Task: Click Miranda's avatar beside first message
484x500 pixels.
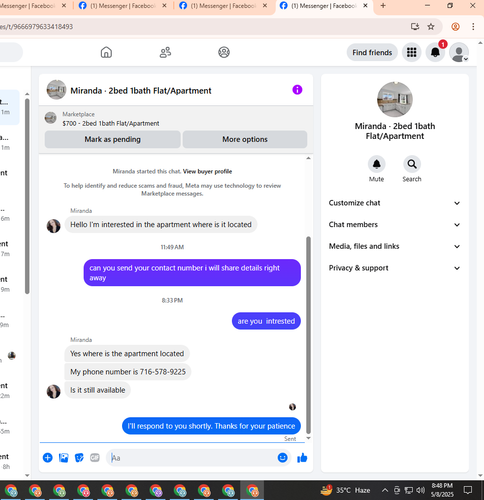Action: coord(53,226)
